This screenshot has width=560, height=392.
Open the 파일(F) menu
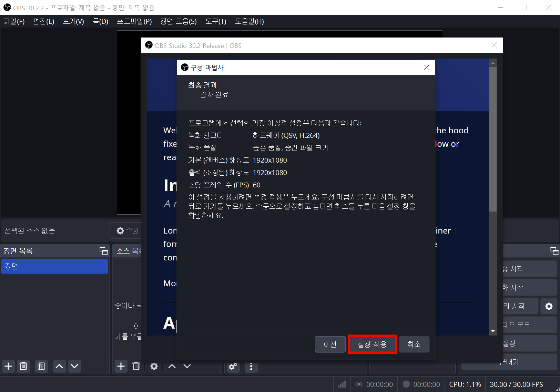pos(14,21)
